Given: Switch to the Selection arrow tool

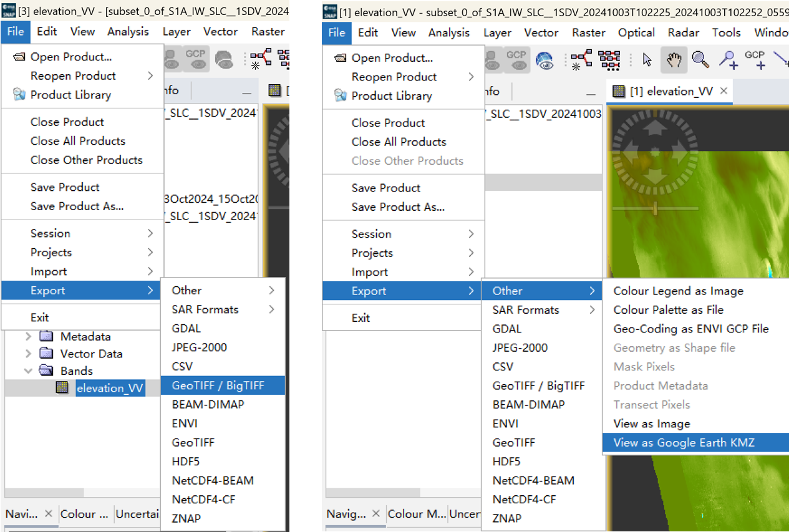Looking at the screenshot, I should coord(647,60).
